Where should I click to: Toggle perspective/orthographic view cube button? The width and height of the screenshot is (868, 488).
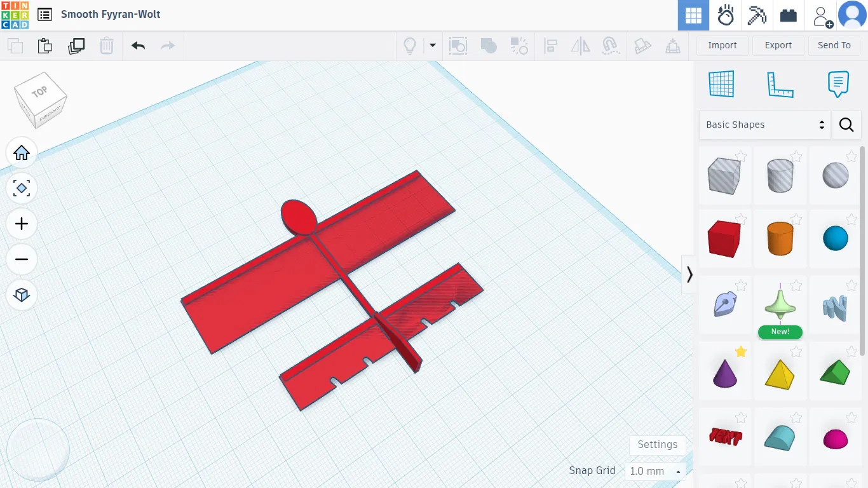pos(22,295)
